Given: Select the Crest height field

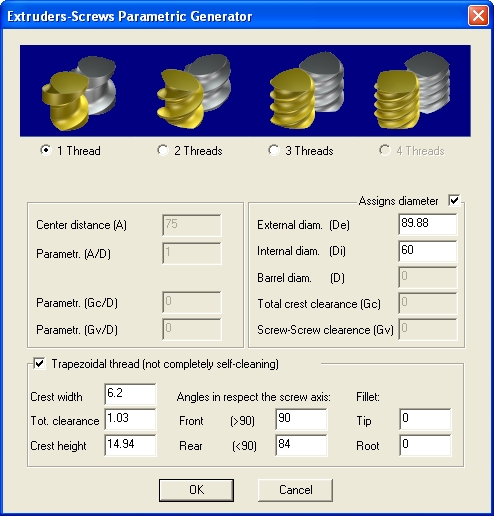Looking at the screenshot, I should click(130, 445).
